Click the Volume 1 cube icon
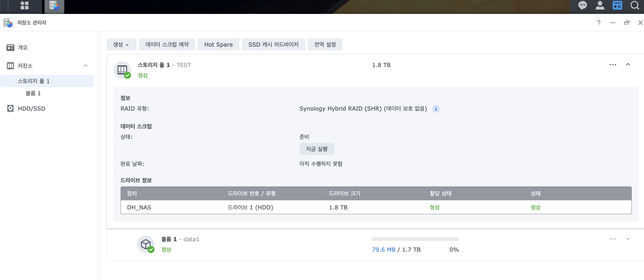Image resolution: width=644 pixels, height=280 pixels. [x=146, y=244]
